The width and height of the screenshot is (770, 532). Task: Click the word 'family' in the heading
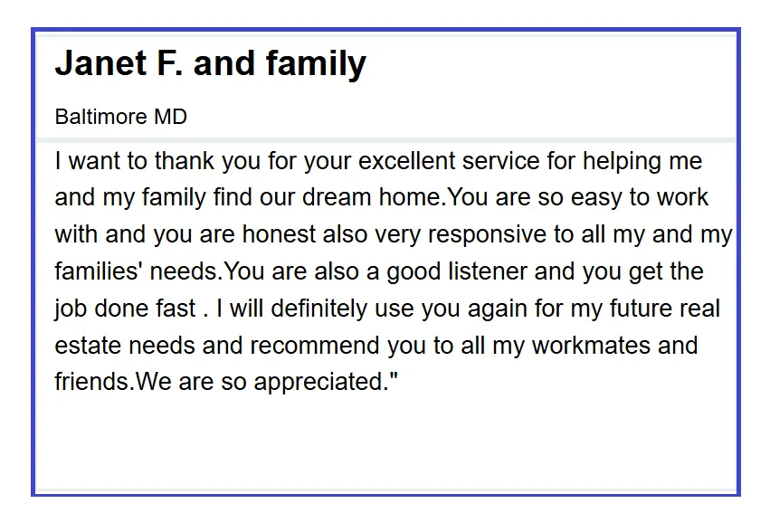pyautogui.click(x=317, y=64)
